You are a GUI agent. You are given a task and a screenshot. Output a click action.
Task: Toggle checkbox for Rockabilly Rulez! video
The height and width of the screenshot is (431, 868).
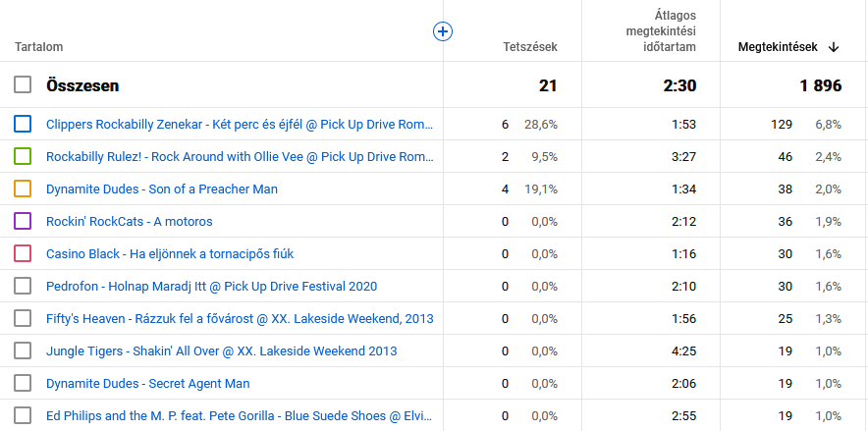coord(23,156)
